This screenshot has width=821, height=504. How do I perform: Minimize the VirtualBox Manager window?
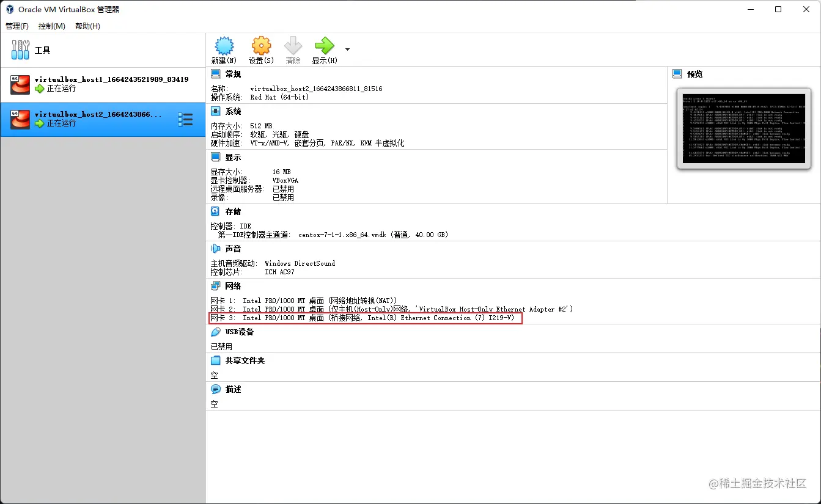click(x=750, y=9)
